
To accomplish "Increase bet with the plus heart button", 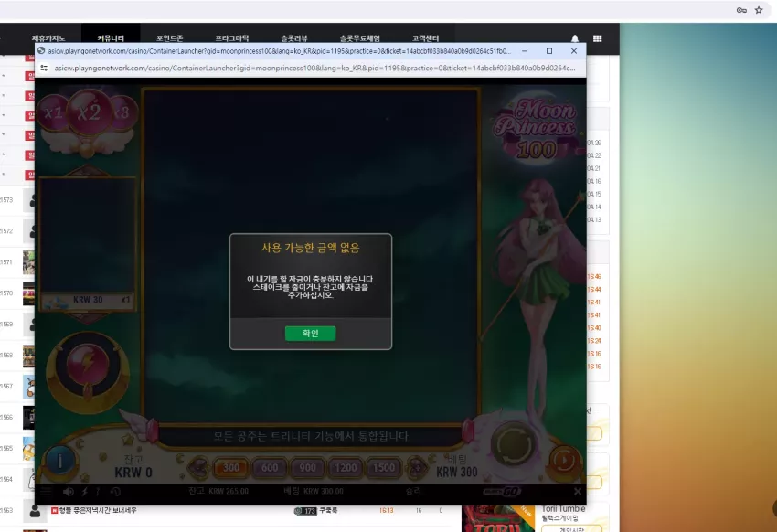I will [417, 467].
